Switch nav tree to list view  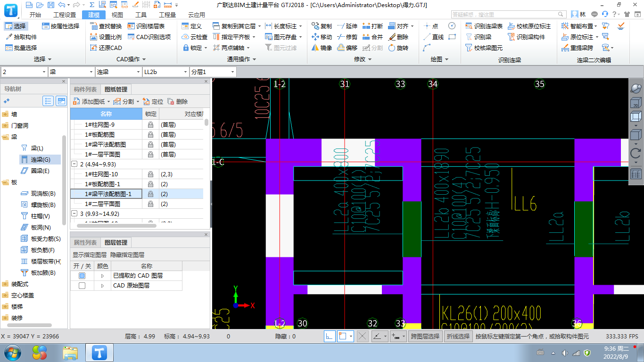coord(48,101)
